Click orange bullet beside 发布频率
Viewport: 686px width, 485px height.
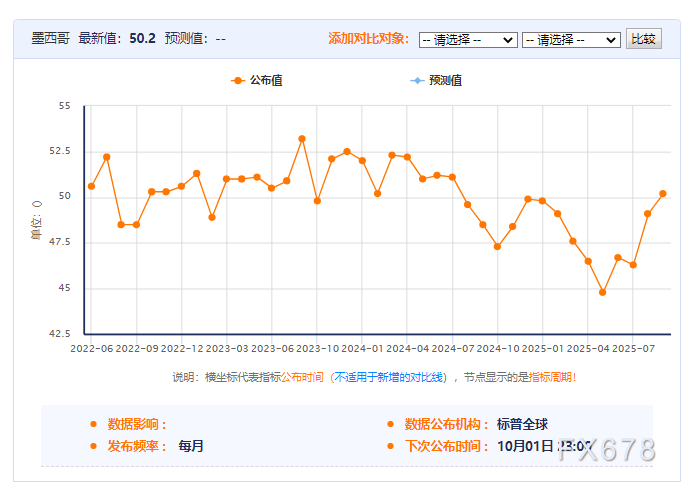coord(94,446)
